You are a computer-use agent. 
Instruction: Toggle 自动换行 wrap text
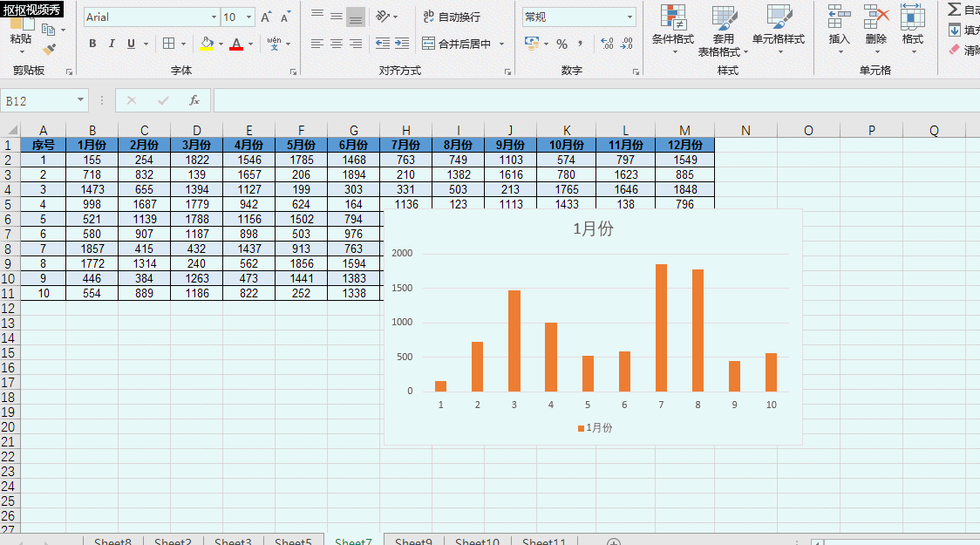pos(452,17)
